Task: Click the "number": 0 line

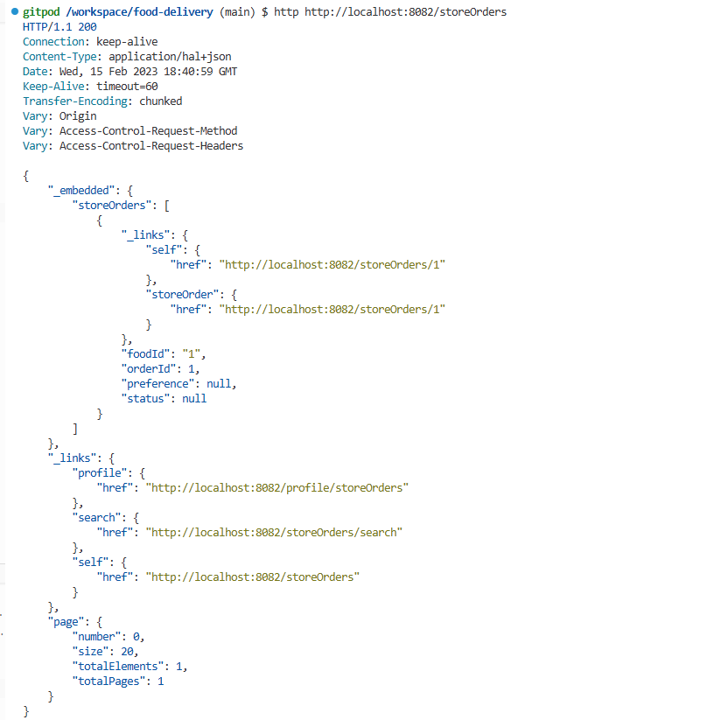Action: click(108, 636)
